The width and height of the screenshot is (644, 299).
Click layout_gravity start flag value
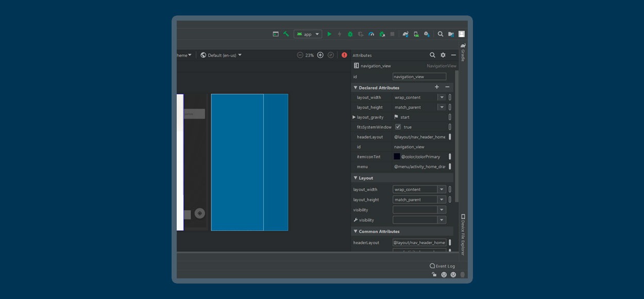[402, 117]
